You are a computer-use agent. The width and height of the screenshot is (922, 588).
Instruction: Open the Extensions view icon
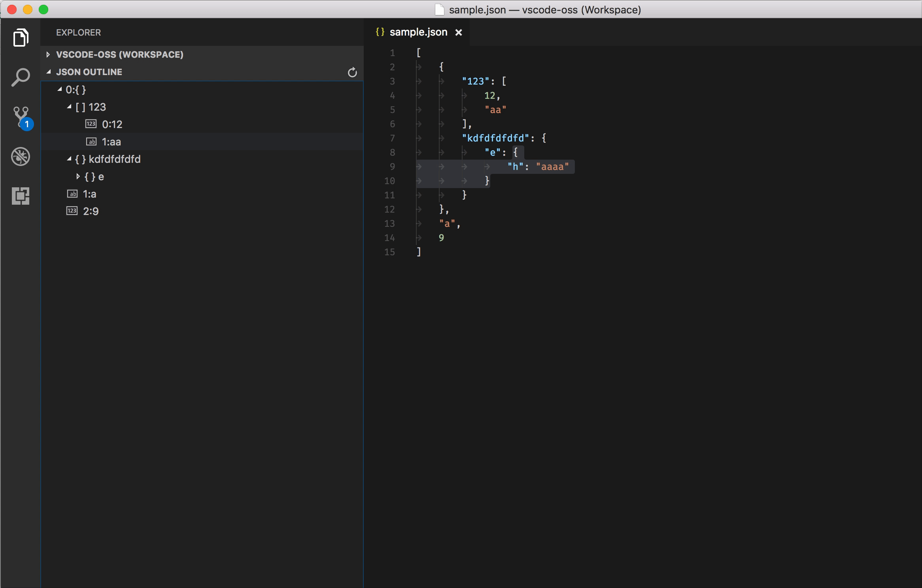tap(21, 196)
